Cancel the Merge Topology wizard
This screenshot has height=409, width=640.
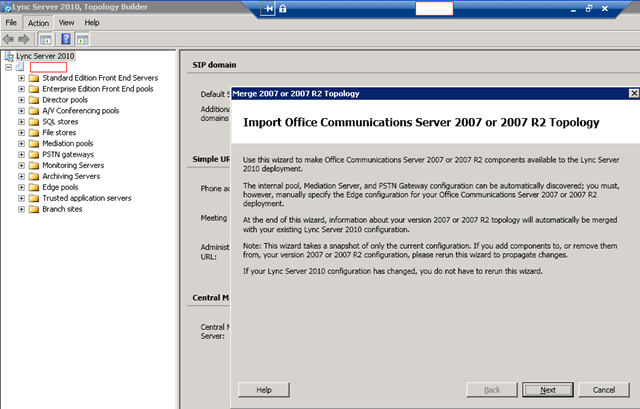point(604,390)
